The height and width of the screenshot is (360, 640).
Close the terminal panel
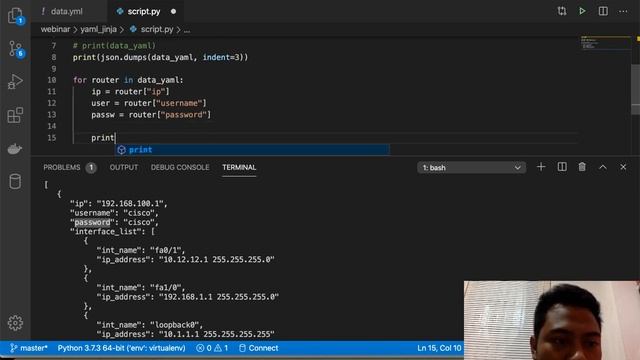point(623,167)
